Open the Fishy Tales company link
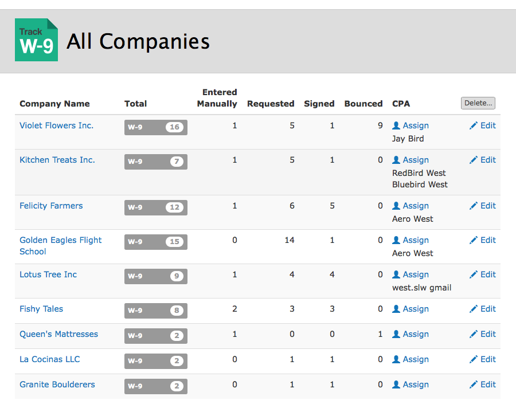The height and width of the screenshot is (420, 516). click(x=41, y=309)
